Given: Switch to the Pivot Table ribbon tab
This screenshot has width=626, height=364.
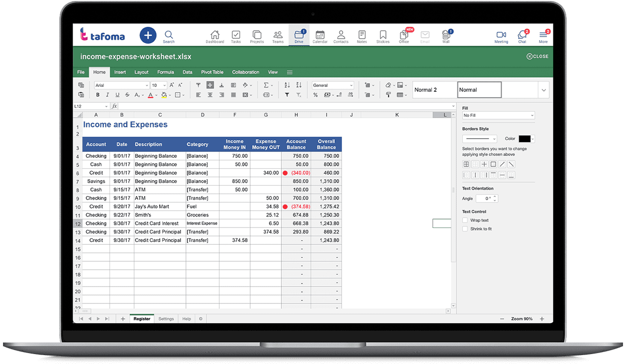Looking at the screenshot, I should [212, 72].
